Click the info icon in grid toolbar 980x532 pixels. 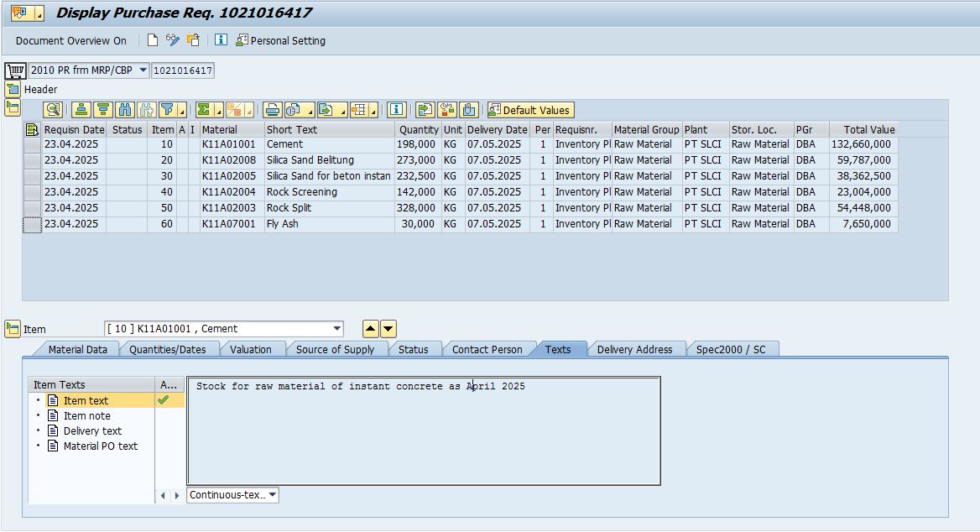click(x=396, y=110)
